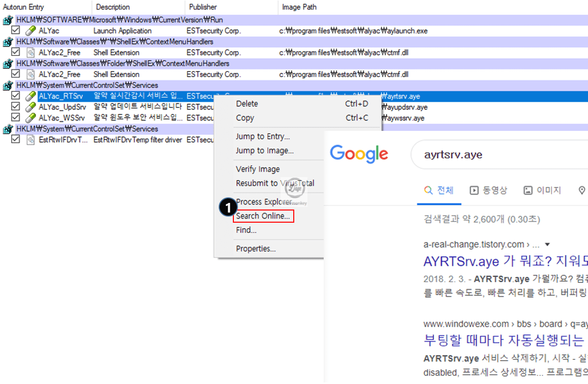
Task: Select Jump to Entry... in context menu
Action: click(x=262, y=136)
